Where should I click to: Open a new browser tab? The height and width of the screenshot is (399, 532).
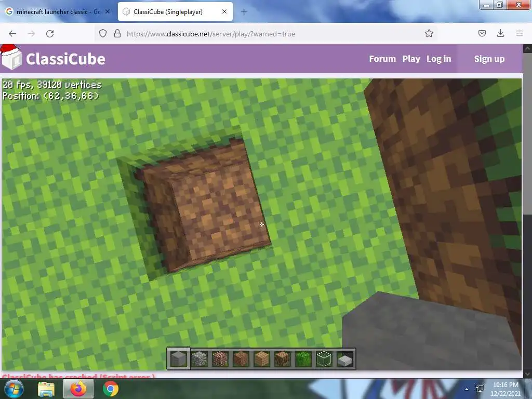[244, 12]
